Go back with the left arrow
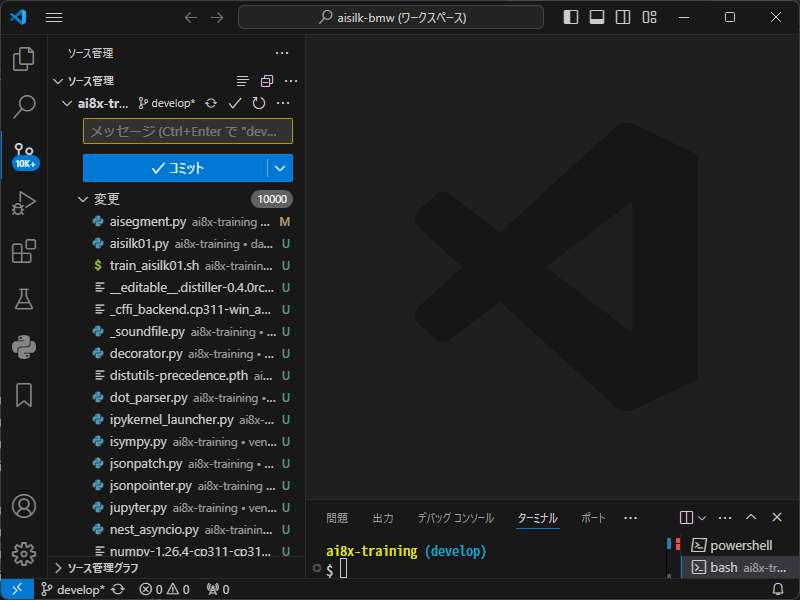 [x=191, y=17]
